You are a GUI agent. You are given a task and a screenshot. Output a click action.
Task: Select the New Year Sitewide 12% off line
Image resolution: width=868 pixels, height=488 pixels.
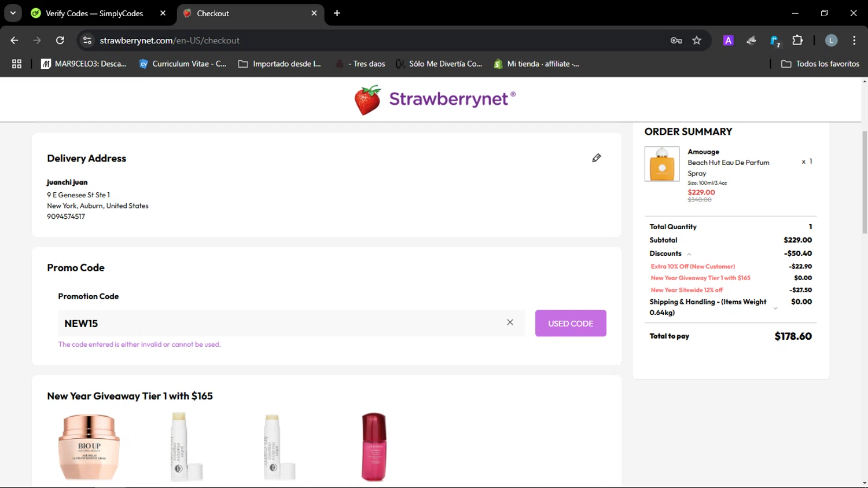tap(687, 290)
